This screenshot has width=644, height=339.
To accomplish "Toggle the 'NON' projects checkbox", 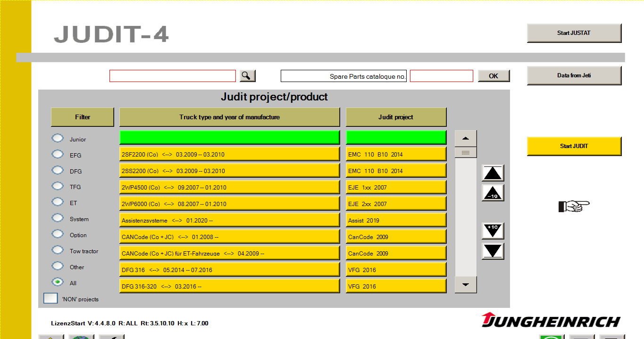I will pos(50,298).
